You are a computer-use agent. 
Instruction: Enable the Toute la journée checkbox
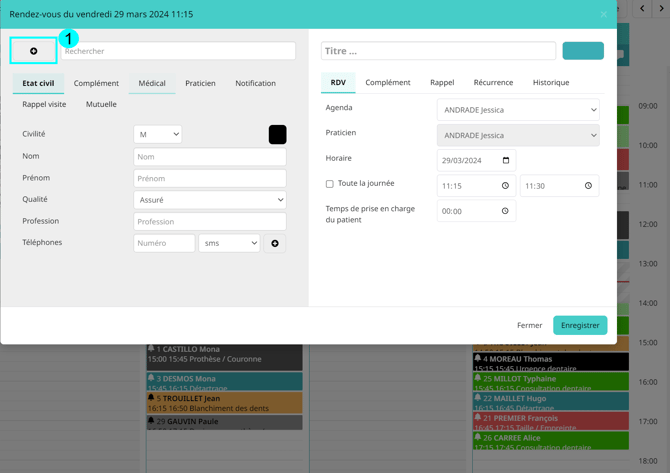(330, 184)
